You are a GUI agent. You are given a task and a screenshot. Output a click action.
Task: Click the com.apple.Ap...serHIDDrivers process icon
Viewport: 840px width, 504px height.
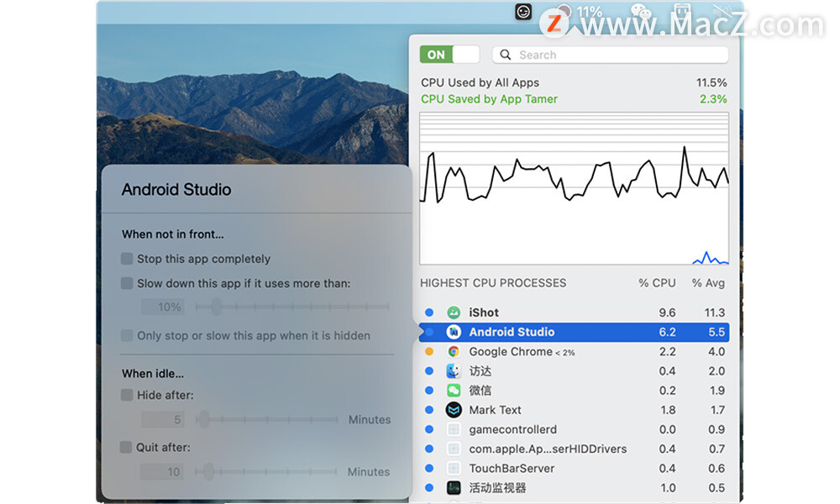pyautogui.click(x=454, y=449)
